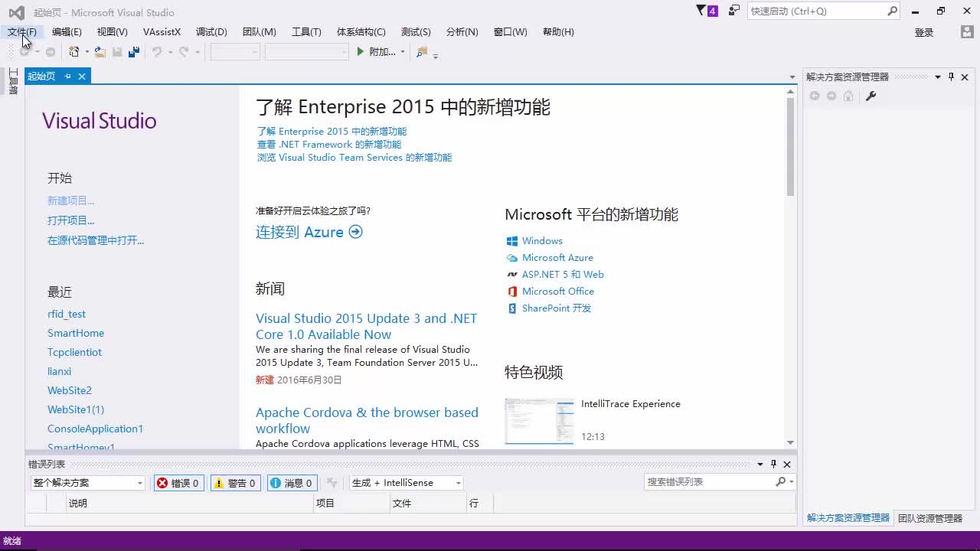Click the Send Feedback person icon
This screenshot has height=551, width=980.
click(x=734, y=11)
